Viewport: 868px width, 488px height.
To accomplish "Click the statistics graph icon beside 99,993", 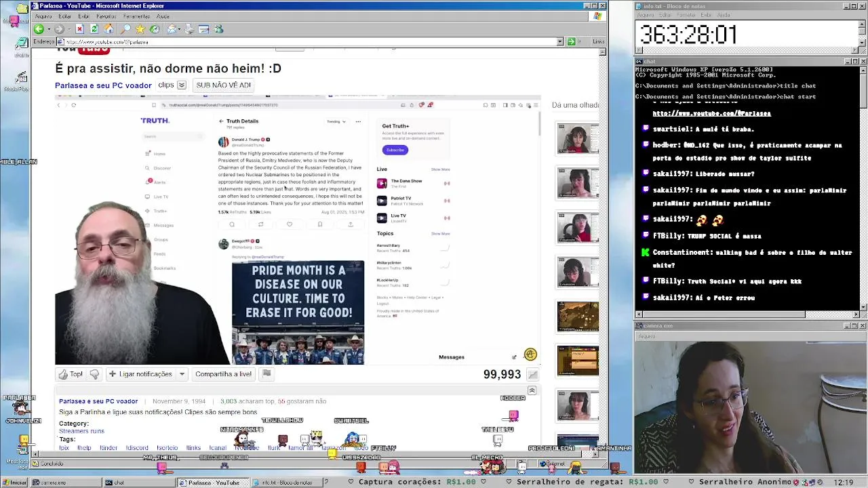I will (x=533, y=375).
